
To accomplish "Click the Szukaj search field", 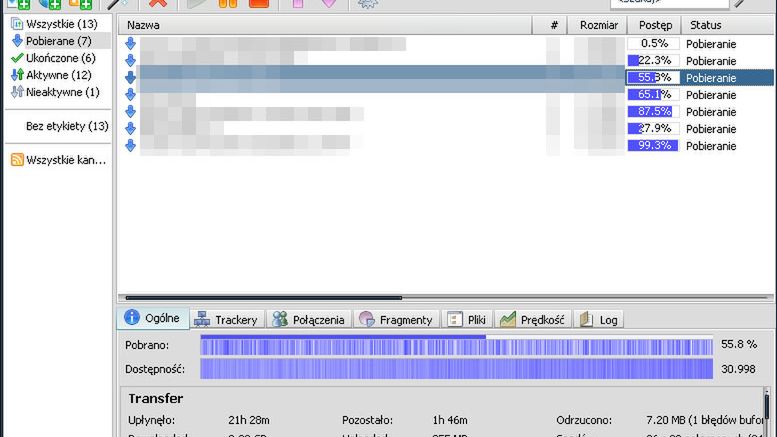I will click(669, 2).
